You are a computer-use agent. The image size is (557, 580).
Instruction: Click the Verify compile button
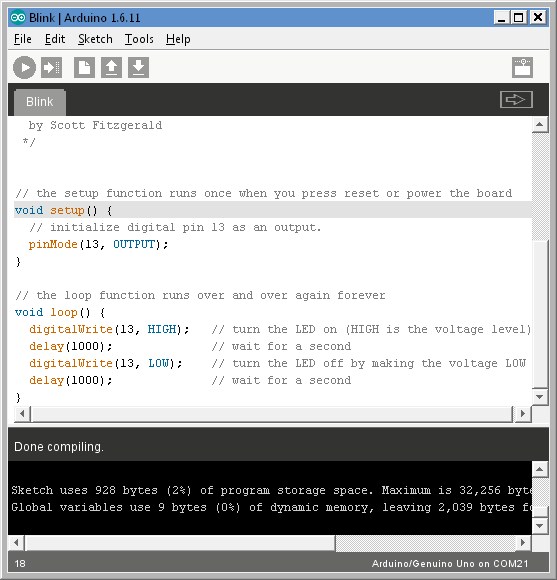click(x=24, y=68)
